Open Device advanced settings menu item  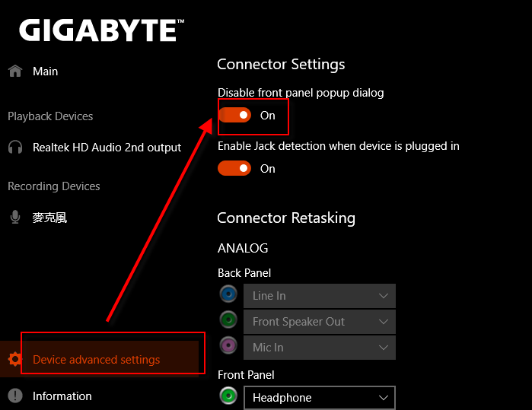click(x=96, y=359)
